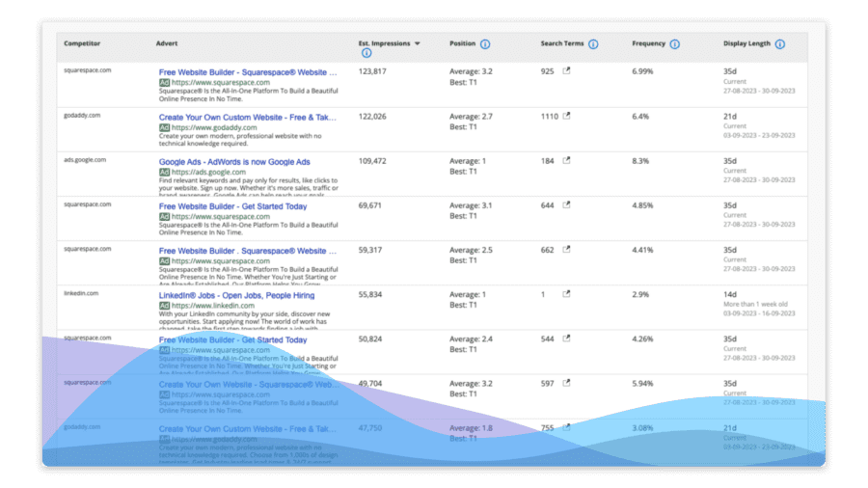Open 'Free Website Builder - Get Started Today' advert with 50,824 impressions
The width and height of the screenshot is (868, 488).
[x=232, y=339]
